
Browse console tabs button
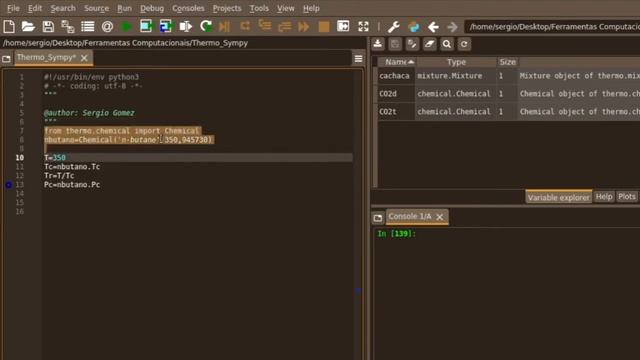click(378, 218)
